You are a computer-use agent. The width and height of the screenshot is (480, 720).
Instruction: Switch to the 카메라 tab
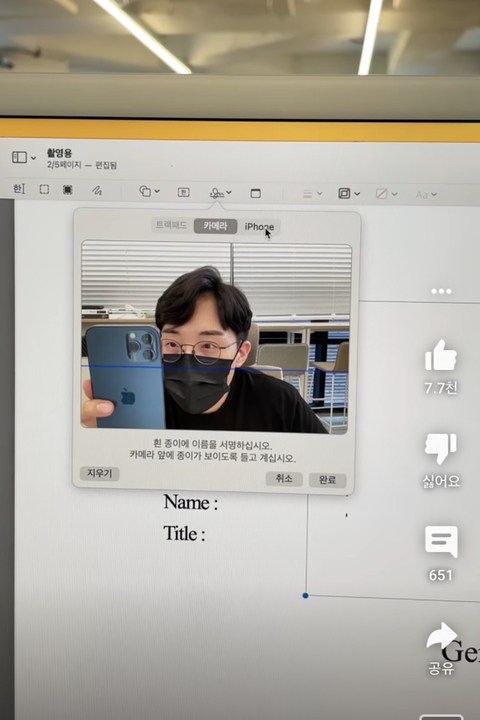pyautogui.click(x=215, y=226)
